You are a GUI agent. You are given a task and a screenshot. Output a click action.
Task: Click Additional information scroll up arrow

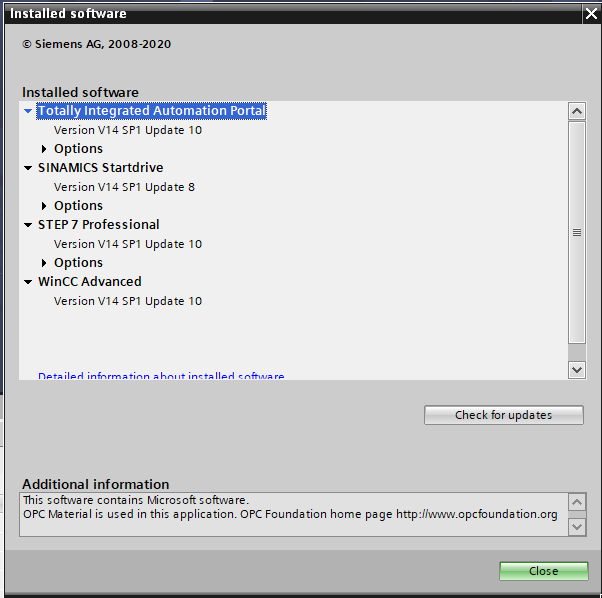point(577,502)
